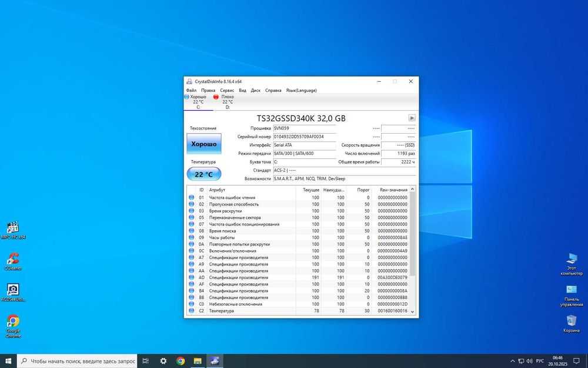Click the scroll-up arrow of attribute list
The image size is (588, 368).
tap(413, 189)
